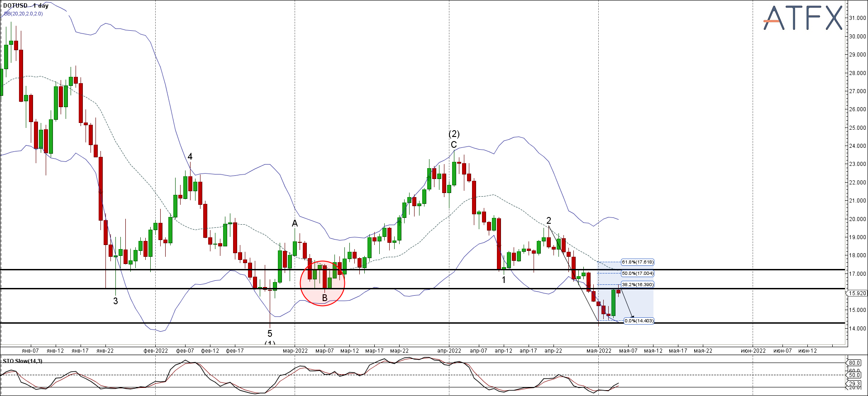
Task: Click the stochastic 50.0 level tag
Action: click(x=854, y=375)
